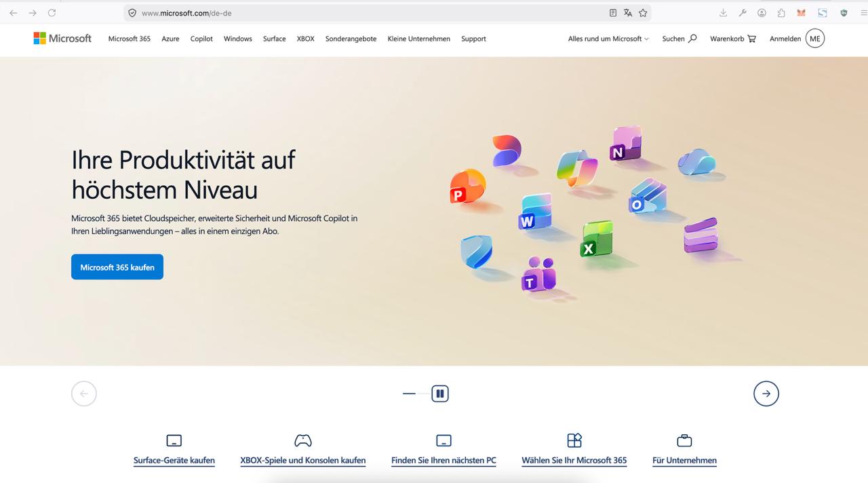Screen dimensions: 868x483
Task: Click the MetaMask fox extension icon
Action: pos(801,13)
